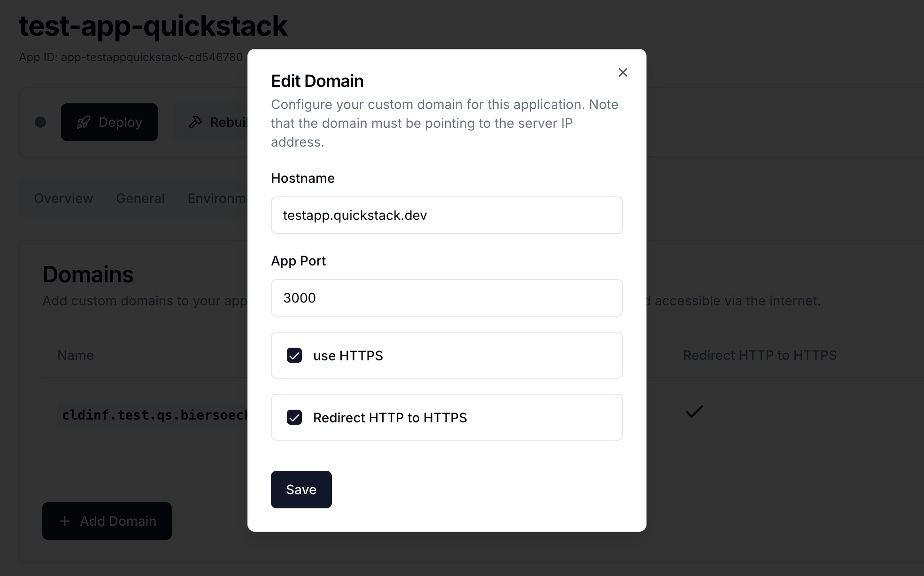Viewport: 924px width, 576px height.
Task: Click the checkmark in the redirect column
Action: [694, 412]
